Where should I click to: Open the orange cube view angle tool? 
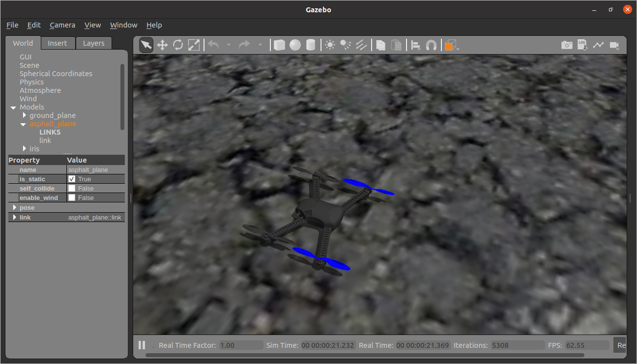(451, 45)
